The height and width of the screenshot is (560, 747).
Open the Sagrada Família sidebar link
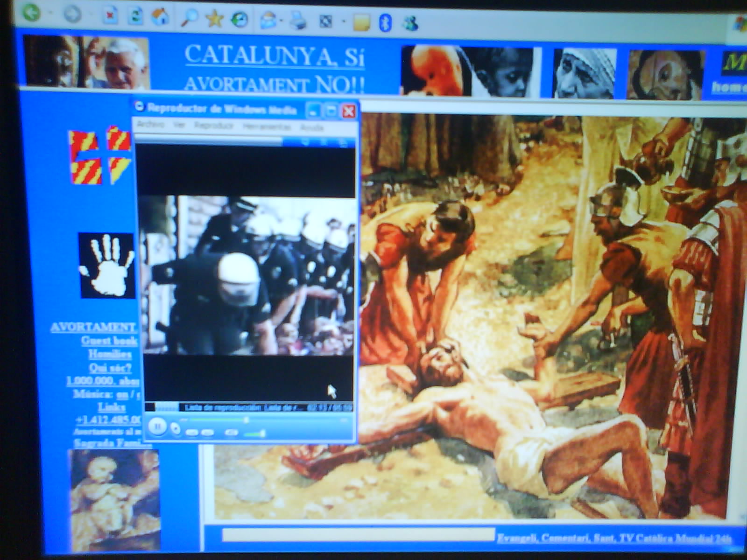[113, 443]
